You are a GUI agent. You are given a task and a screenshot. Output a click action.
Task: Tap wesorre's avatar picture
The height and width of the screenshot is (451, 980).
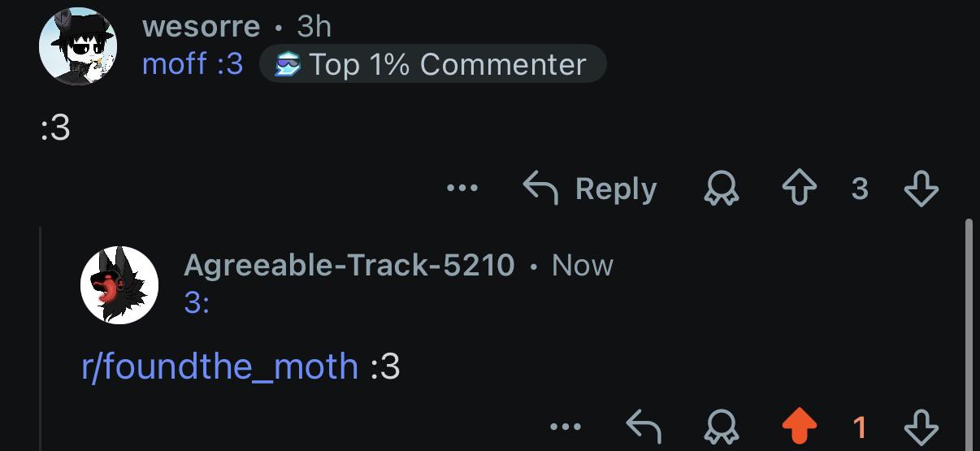point(78,46)
